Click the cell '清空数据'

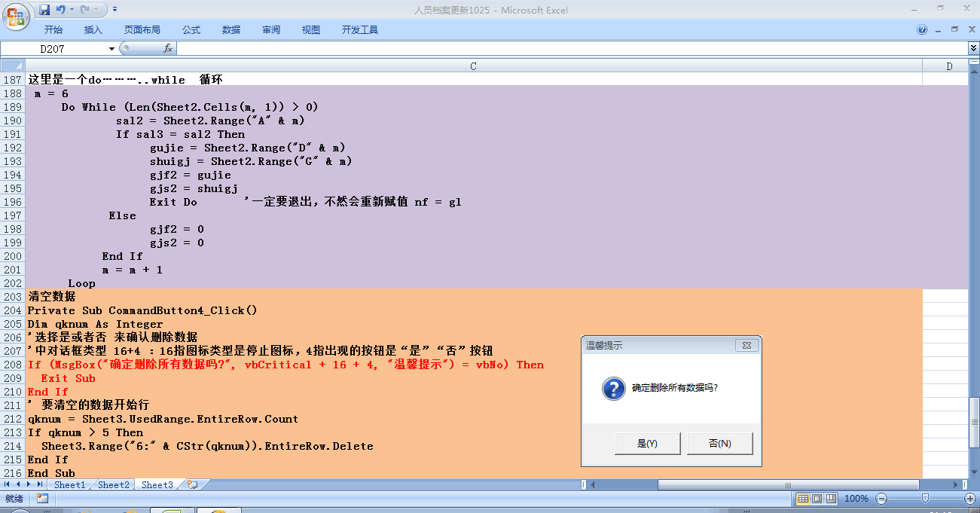click(474, 297)
